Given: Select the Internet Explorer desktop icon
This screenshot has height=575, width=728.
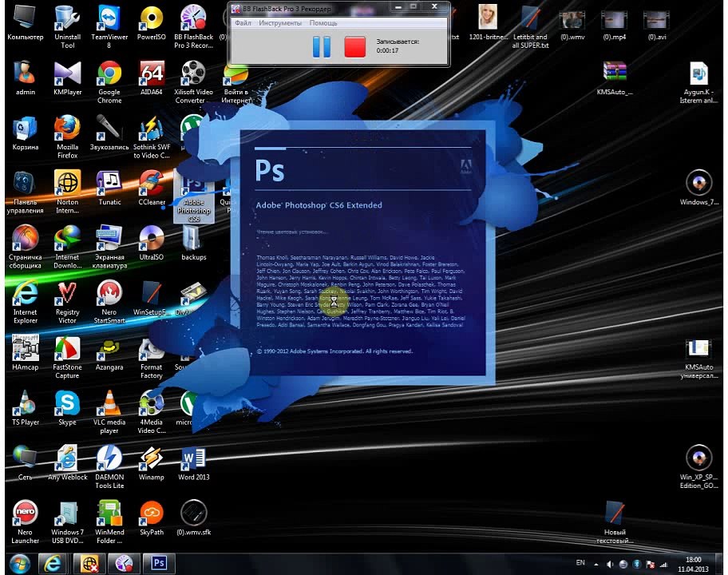Looking at the screenshot, I should (x=25, y=302).
